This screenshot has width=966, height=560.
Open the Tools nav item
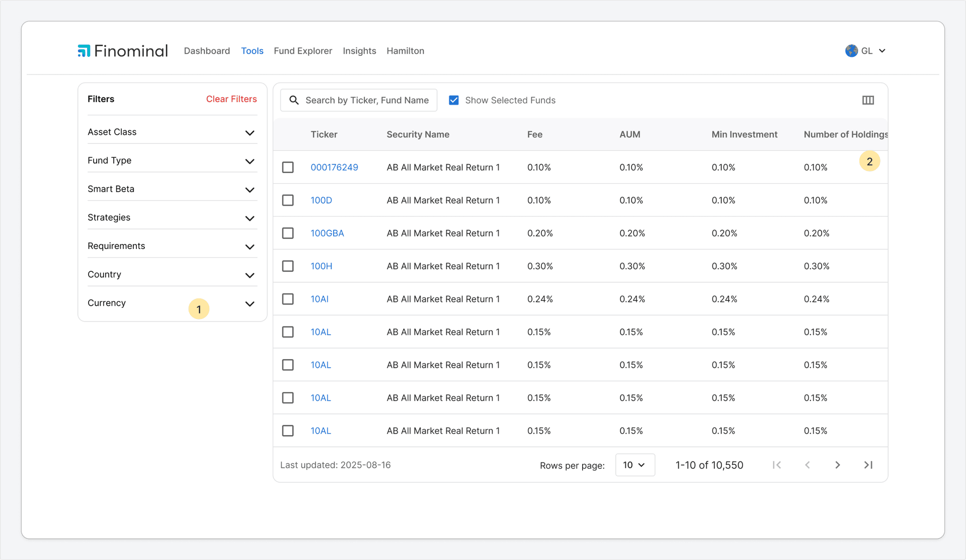pos(252,51)
